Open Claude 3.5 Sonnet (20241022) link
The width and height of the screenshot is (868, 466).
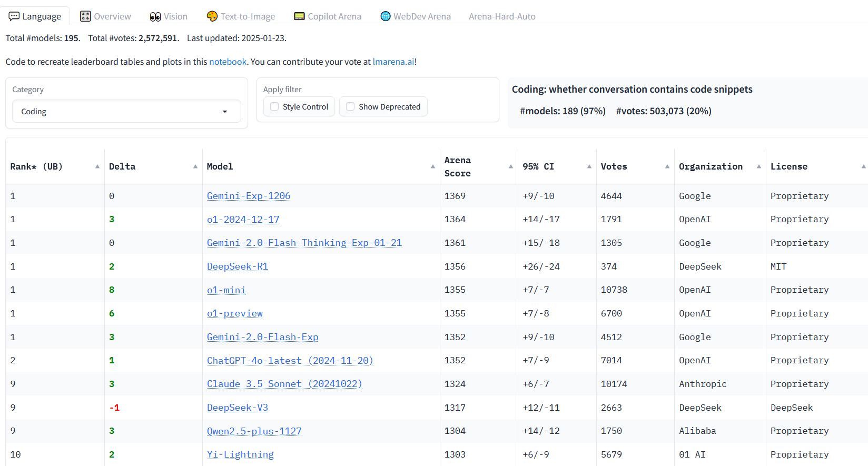[x=284, y=384]
